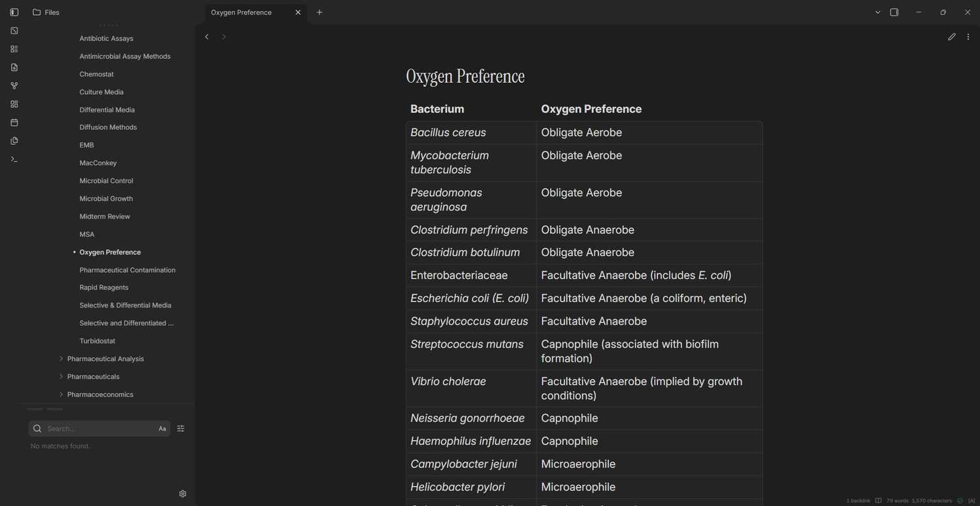Open the command palette terminal icon
980x506 pixels.
(x=14, y=159)
